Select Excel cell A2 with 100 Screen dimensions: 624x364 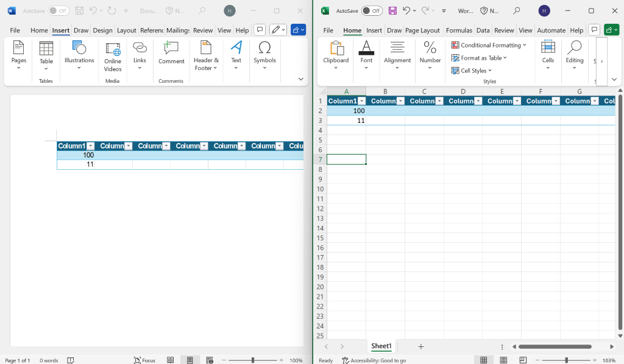coord(346,111)
